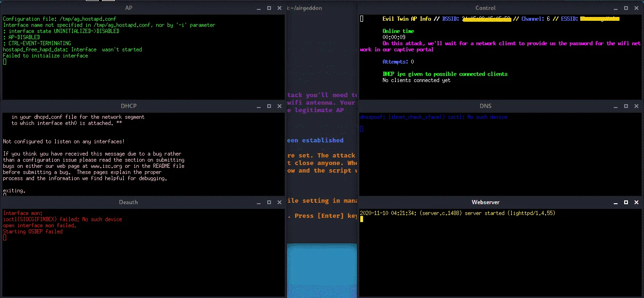Click 'before submitting a bug' line in DHCP
644x298 pixels.
(82, 172)
